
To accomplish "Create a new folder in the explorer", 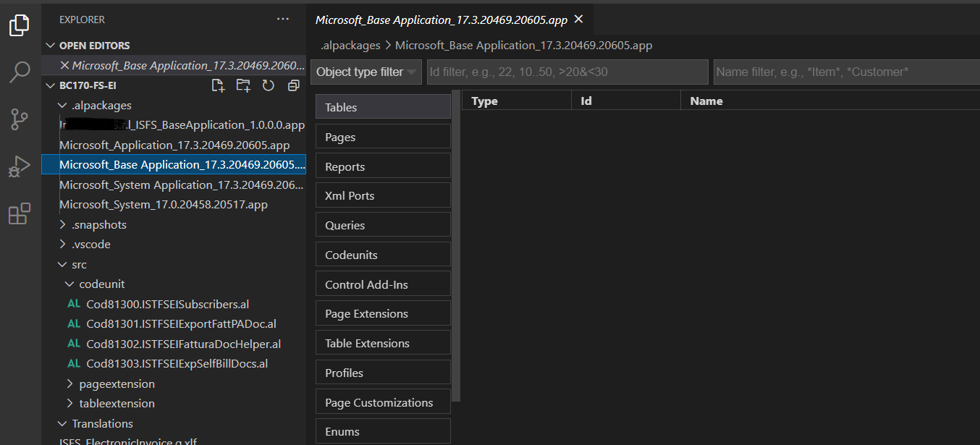I will click(x=243, y=85).
